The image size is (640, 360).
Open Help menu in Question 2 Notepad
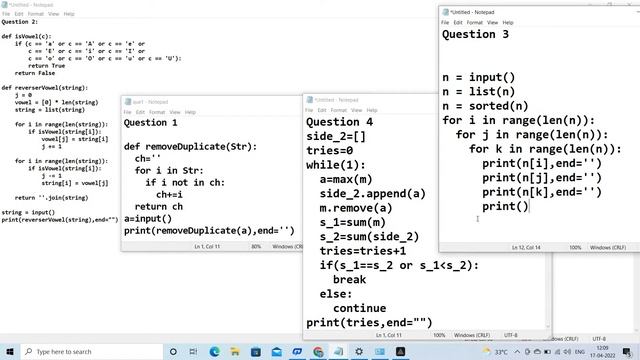pos(69,14)
